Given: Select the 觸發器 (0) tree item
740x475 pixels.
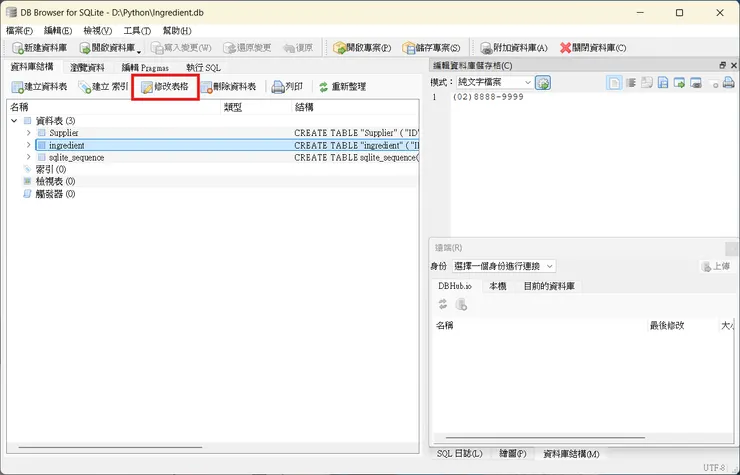Looking at the screenshot, I should click(x=56, y=194).
